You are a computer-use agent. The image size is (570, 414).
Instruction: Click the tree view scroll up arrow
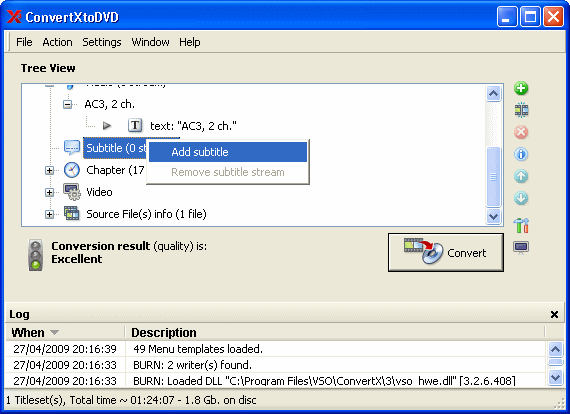coord(493,93)
